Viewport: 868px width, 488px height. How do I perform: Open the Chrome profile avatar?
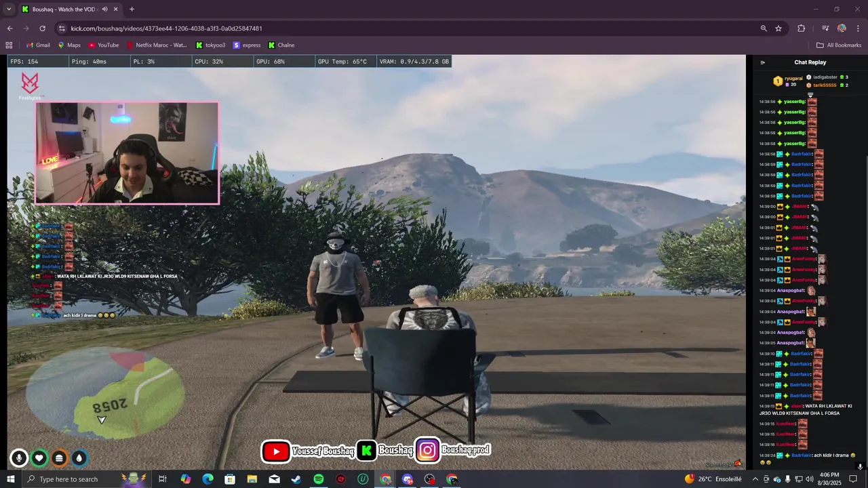tap(842, 28)
